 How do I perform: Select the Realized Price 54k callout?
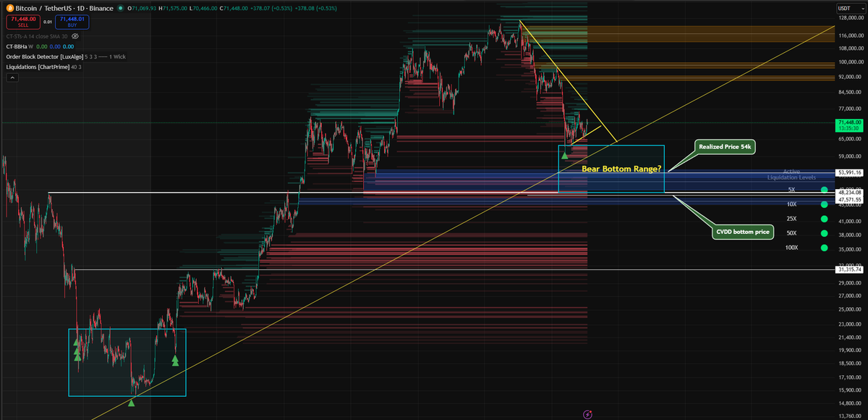pyautogui.click(x=726, y=146)
